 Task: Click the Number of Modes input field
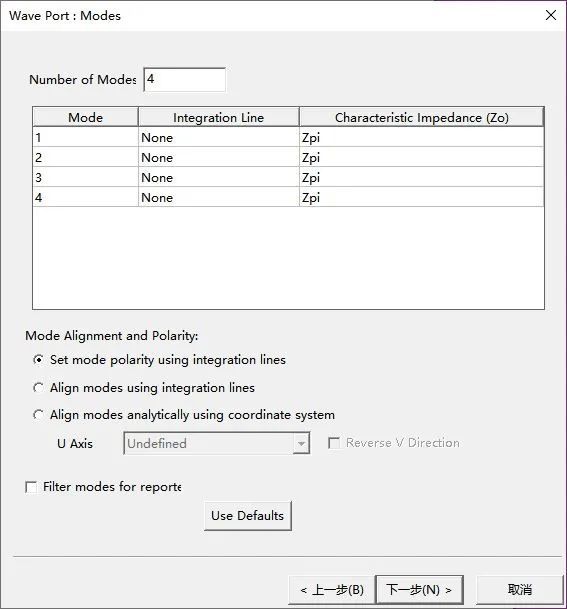(x=184, y=80)
